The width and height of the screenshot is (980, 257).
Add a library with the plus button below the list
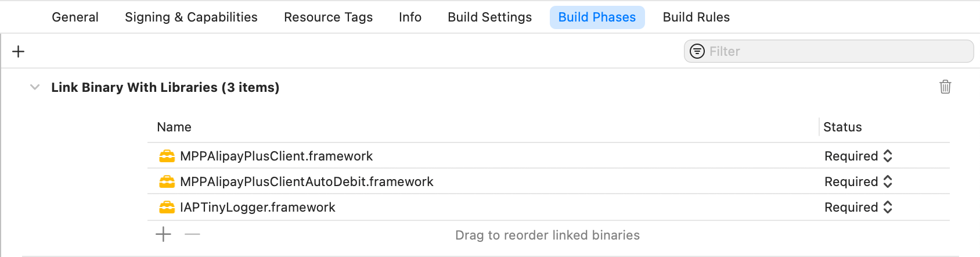[x=164, y=234]
